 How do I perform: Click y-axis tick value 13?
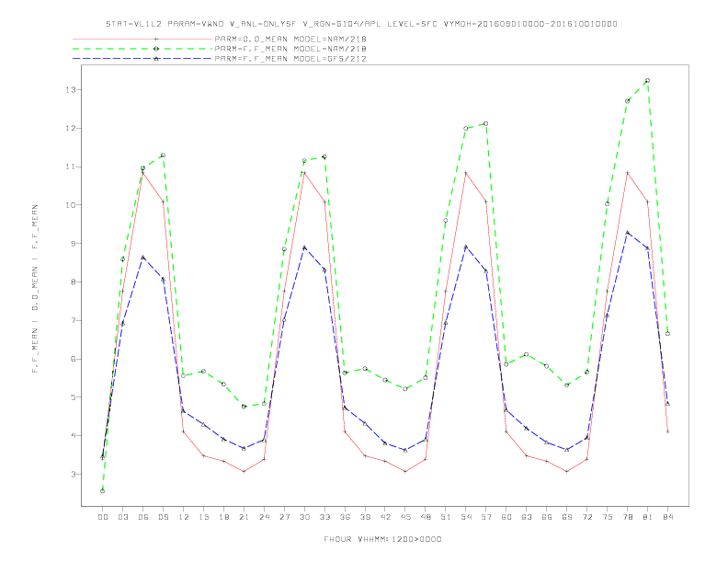(71, 89)
